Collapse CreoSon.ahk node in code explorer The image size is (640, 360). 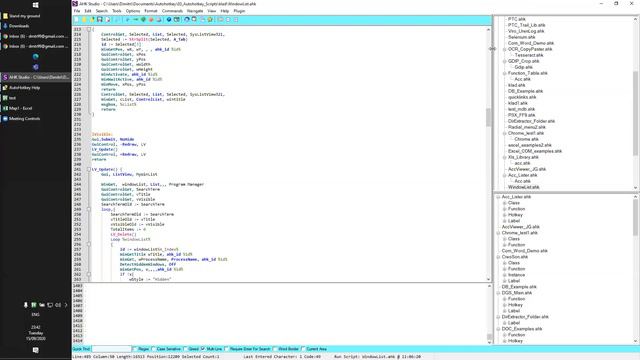[x=498, y=257]
